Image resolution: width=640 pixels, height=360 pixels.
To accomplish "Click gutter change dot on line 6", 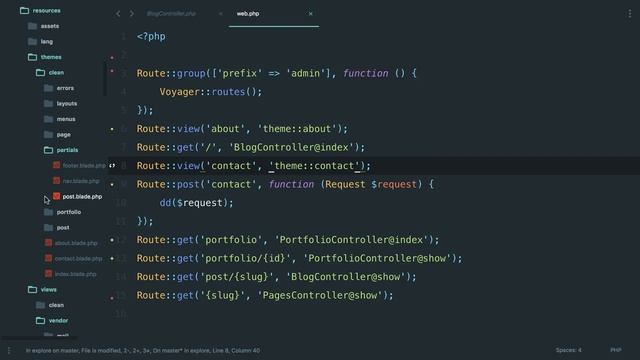I will pos(112,129).
